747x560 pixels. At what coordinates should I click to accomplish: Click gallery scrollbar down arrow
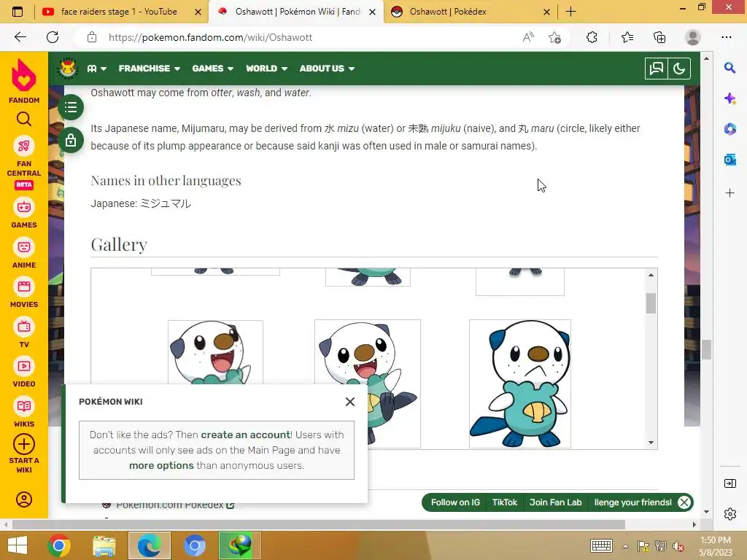[x=651, y=443]
